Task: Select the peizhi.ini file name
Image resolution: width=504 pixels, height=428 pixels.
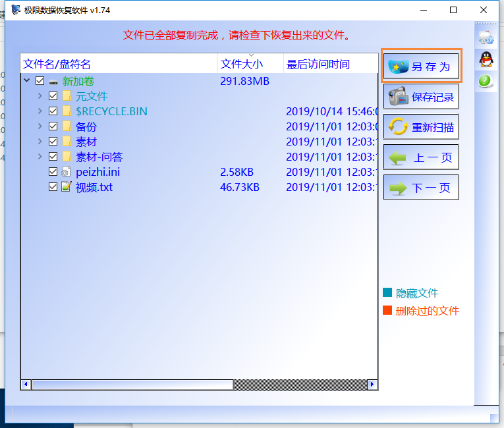Action: [98, 172]
